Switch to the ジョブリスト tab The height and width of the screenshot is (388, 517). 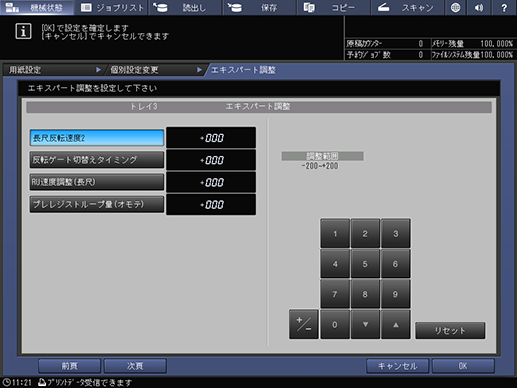click(112, 7)
